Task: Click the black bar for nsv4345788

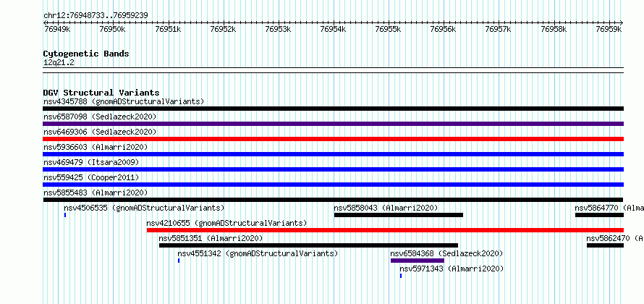Action: [333, 109]
